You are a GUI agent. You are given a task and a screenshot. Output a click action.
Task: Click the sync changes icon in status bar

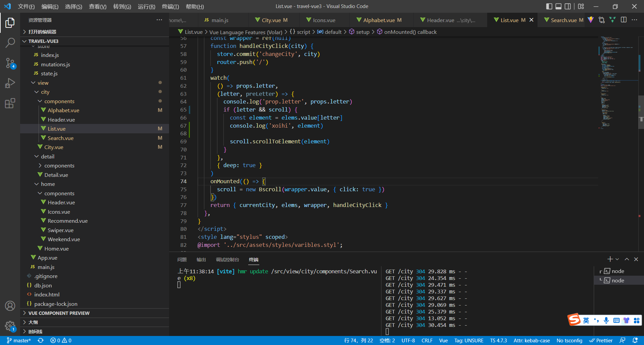tap(41, 340)
